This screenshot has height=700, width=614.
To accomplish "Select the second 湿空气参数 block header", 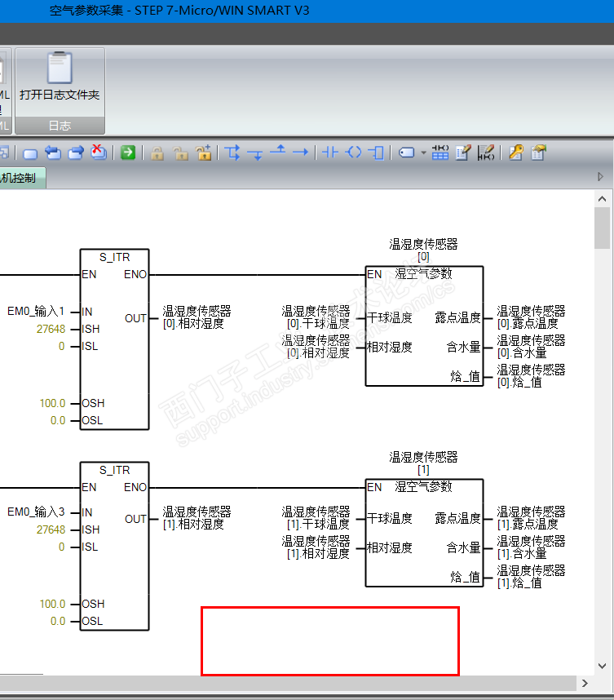I will (x=423, y=486).
